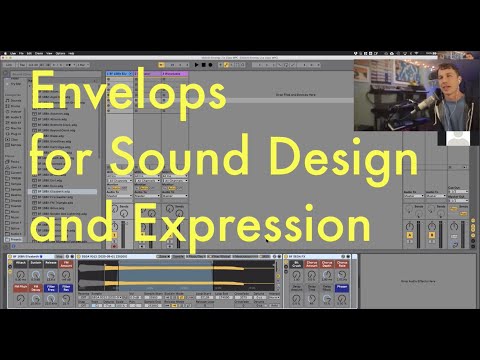Viewport: 480px width, 360px height.
Task: Toggle the yellow Draw Mode pencil button
Action: tap(226, 65)
